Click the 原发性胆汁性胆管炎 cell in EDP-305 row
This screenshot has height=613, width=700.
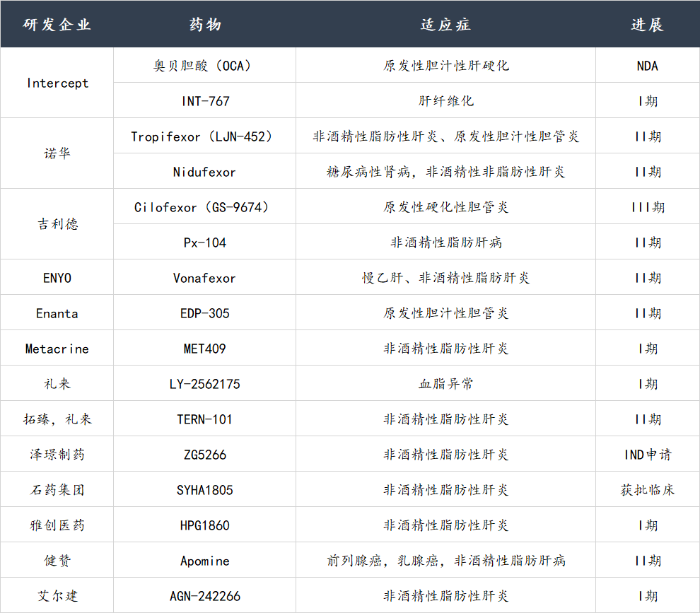[445, 312]
